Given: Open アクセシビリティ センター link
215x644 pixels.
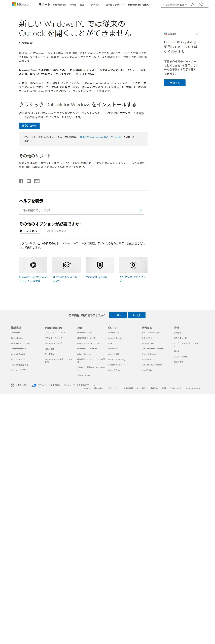Looking at the screenshot, I should click(x=133, y=279).
